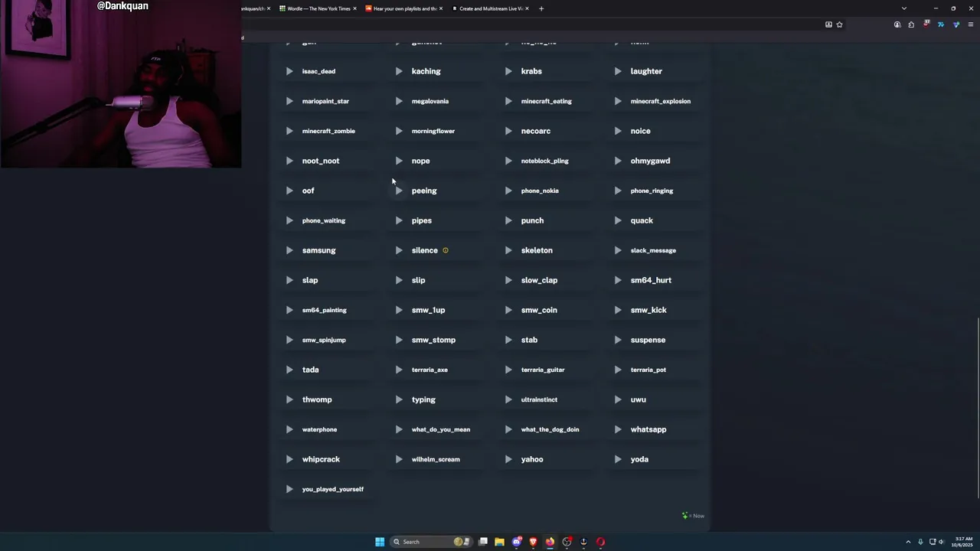980x551 pixels.
Task: Select the slip sound label
Action: point(418,280)
